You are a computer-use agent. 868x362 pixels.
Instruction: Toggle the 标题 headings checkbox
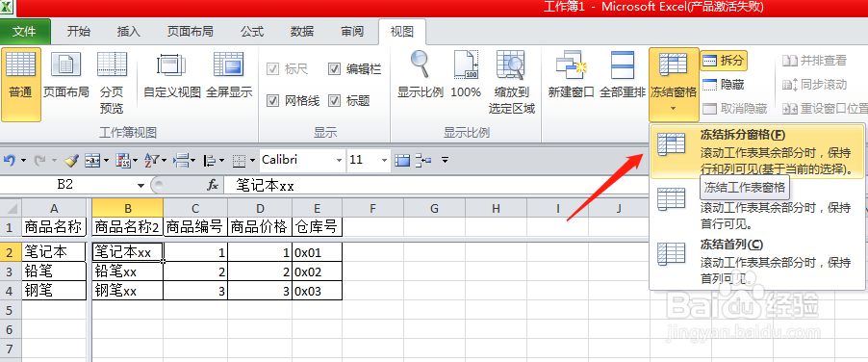(334, 101)
